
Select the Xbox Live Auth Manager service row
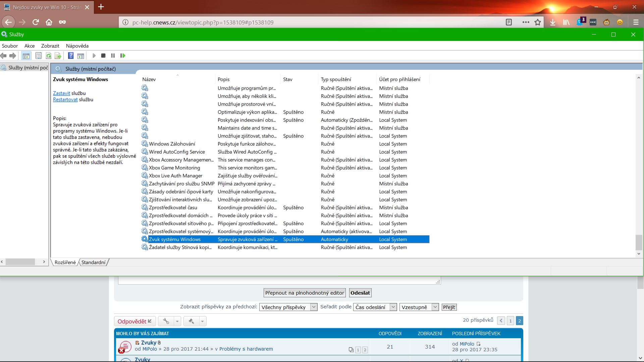point(175,176)
